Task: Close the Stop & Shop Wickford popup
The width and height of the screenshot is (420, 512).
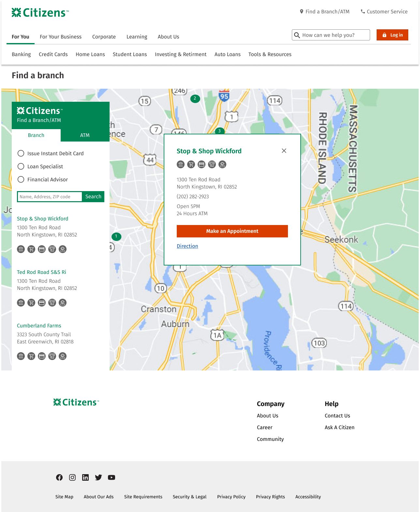Action: point(284,151)
